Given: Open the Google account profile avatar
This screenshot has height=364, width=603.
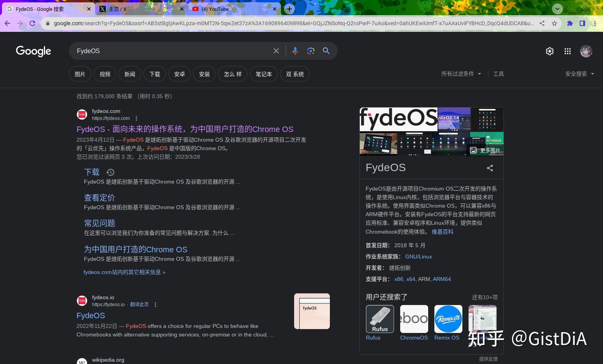Looking at the screenshot, I should pyautogui.click(x=586, y=51).
